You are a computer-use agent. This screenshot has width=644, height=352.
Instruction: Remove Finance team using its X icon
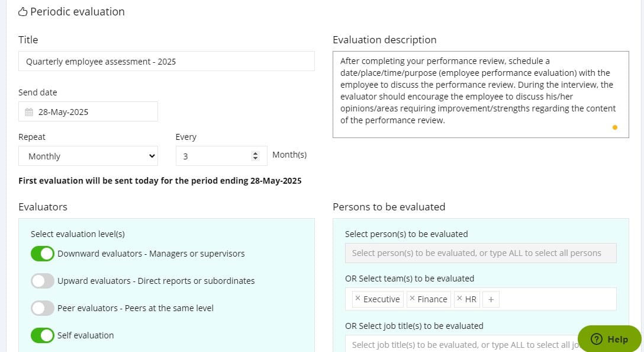coord(413,299)
